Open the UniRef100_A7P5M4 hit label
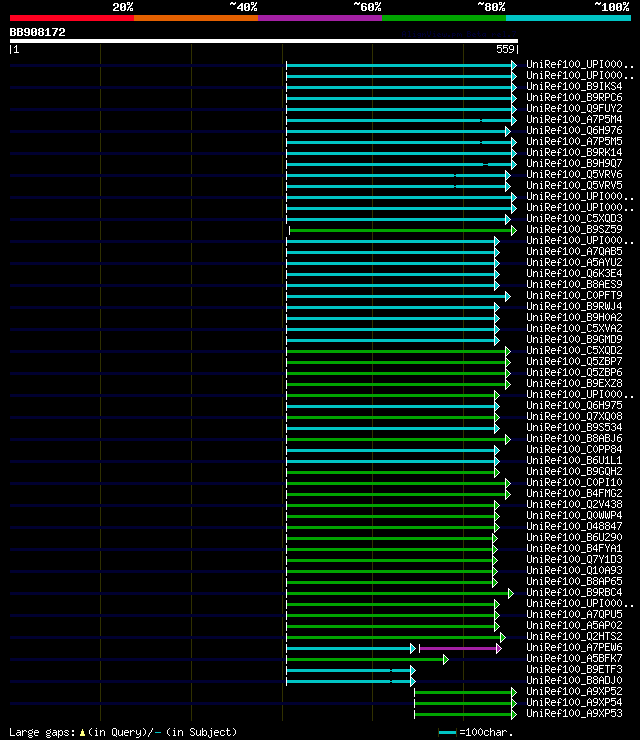640x740 pixels. click(574, 119)
